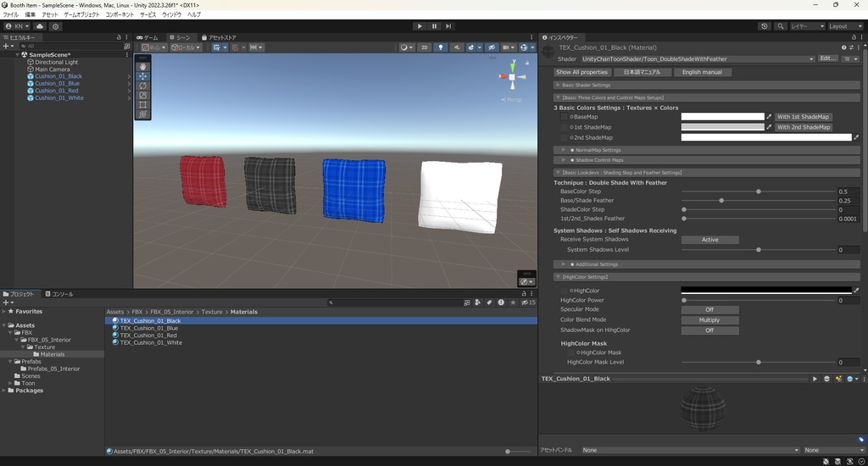Viewport: 868px width, 466px height.
Task: Click the Hierarchy add plus button
Action: (x=7, y=47)
